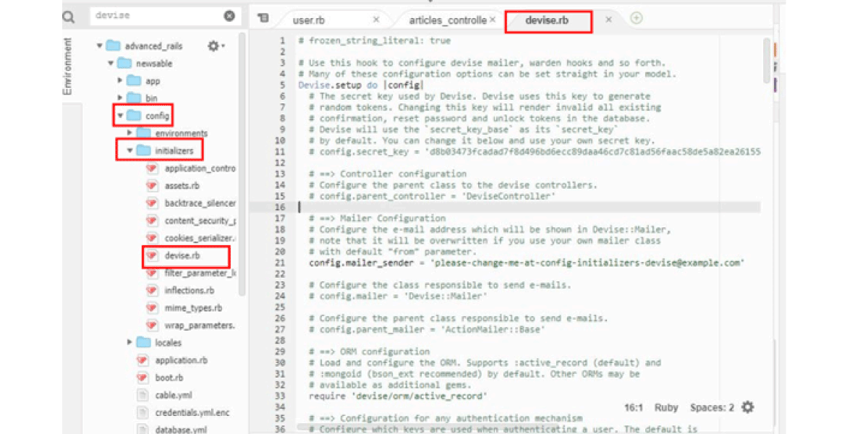
Task: Clear the 'devise' search field
Action: pos(229,16)
